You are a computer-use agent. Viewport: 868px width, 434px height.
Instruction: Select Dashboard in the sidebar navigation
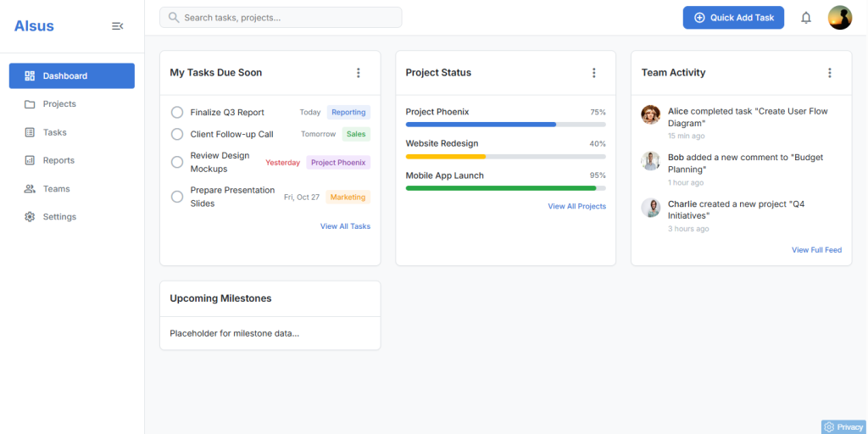72,75
